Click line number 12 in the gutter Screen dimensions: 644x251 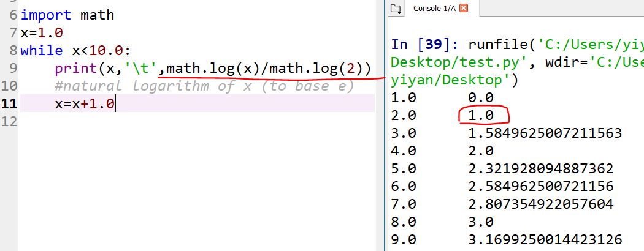pyautogui.click(x=9, y=121)
